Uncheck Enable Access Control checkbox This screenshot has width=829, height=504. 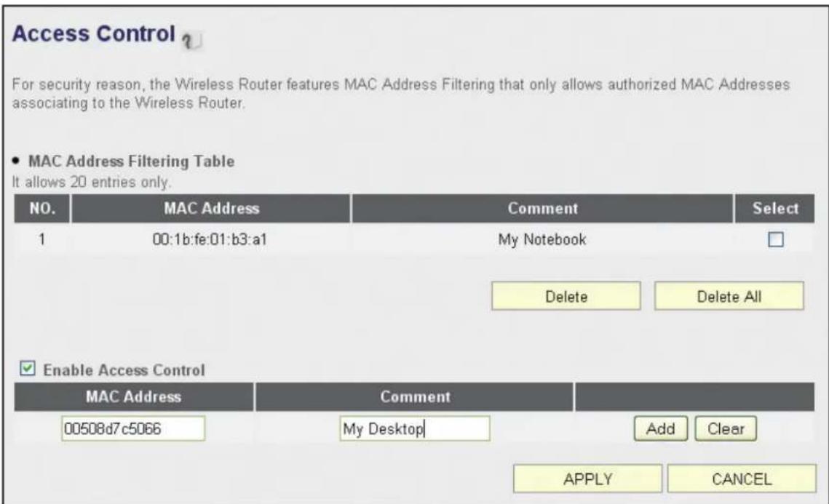click(x=28, y=368)
